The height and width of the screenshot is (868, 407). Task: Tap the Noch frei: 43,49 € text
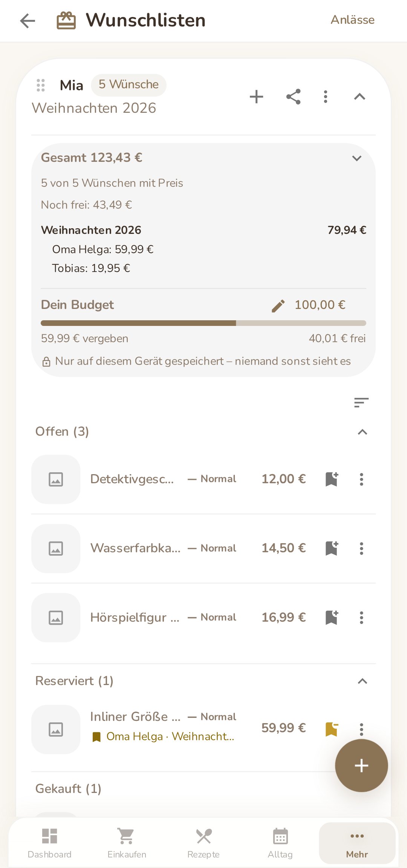tap(86, 205)
